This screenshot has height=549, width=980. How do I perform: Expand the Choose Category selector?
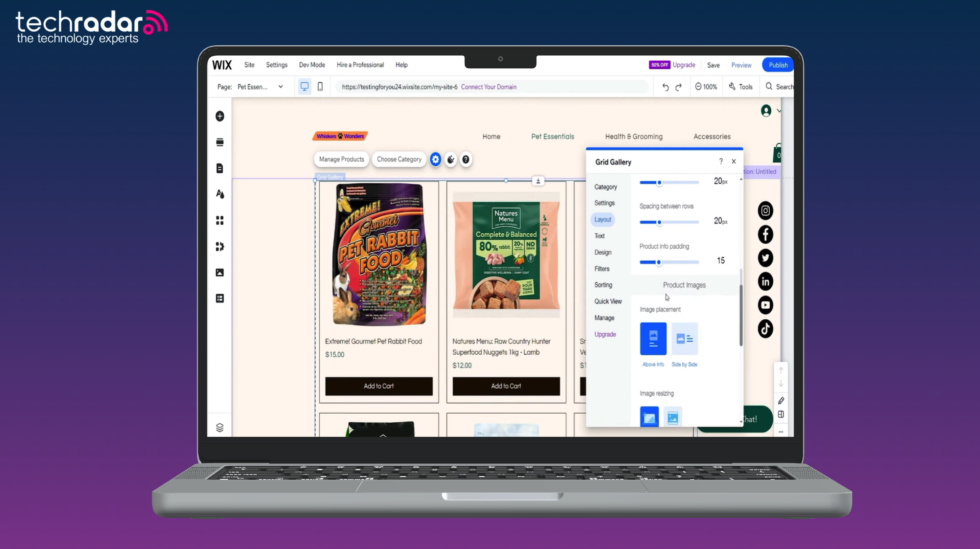pos(398,159)
